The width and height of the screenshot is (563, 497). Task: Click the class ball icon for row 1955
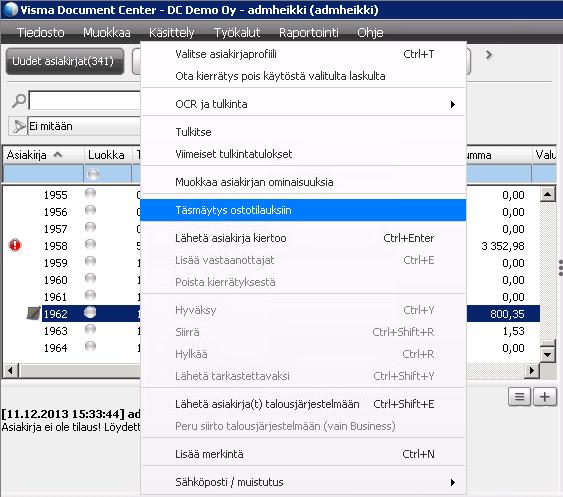tap(90, 193)
